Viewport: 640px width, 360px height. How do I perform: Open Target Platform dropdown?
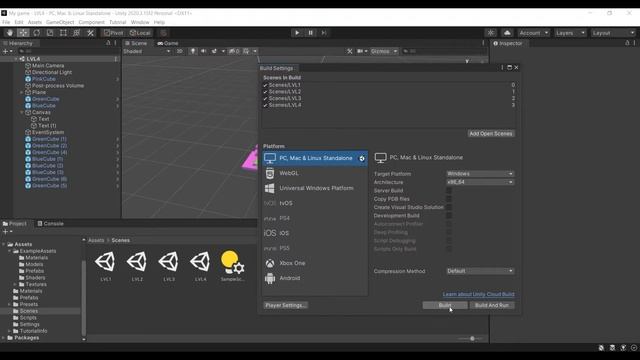[480, 174]
